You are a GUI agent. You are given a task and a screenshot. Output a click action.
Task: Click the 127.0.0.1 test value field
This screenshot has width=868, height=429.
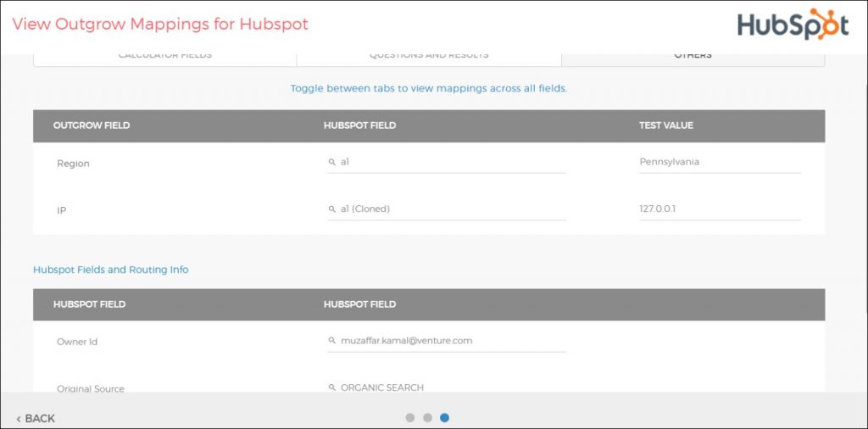(x=719, y=209)
